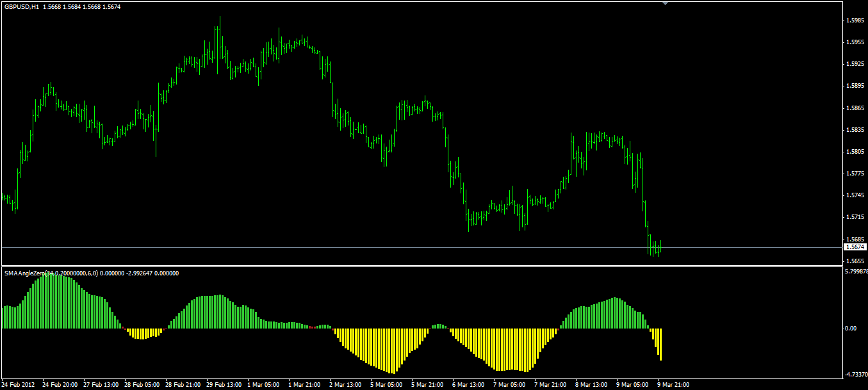Click the 1.5925 price axis label
The image size is (868, 390).
(855, 64)
